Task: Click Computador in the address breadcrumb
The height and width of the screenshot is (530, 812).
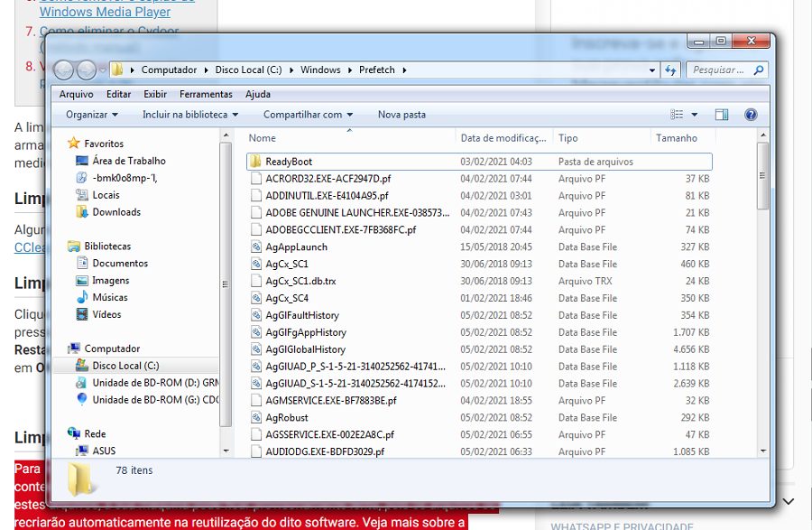Action: click(x=169, y=70)
